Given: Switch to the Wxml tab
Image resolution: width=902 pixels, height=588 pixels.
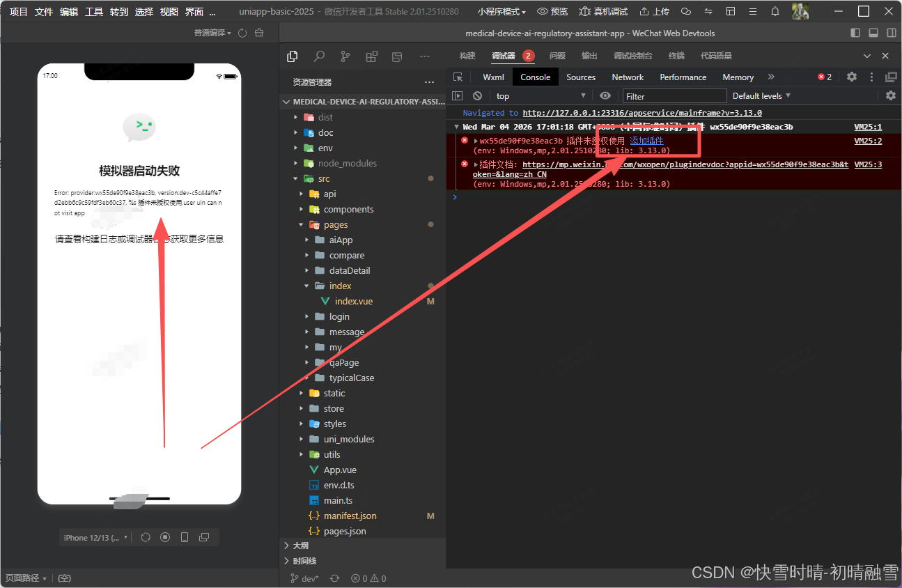Looking at the screenshot, I should click(493, 77).
